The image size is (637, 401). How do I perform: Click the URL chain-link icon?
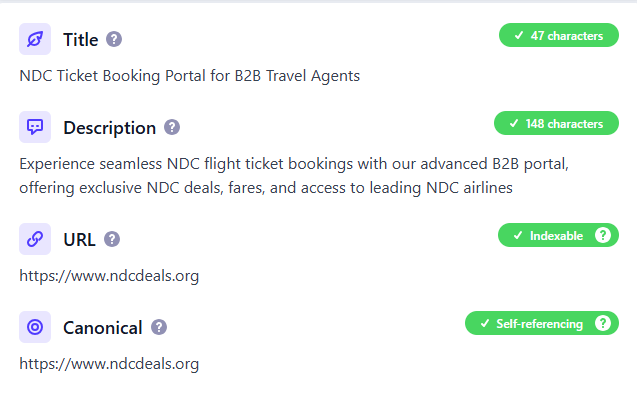35,239
